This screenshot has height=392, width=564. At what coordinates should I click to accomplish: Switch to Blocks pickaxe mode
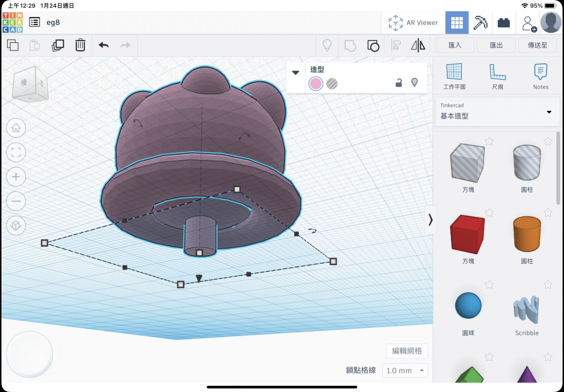[x=480, y=23]
